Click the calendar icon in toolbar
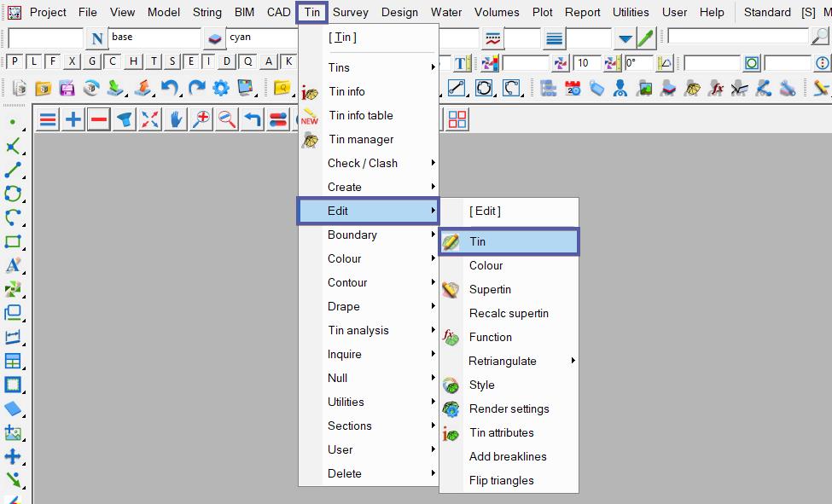This screenshot has height=504, width=832. click(x=573, y=88)
